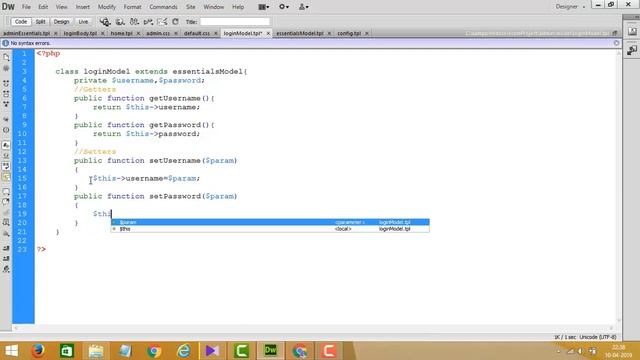The width and height of the screenshot is (640, 360).
Task: Toggle Highlight Invalid Code
Action: [6, 156]
